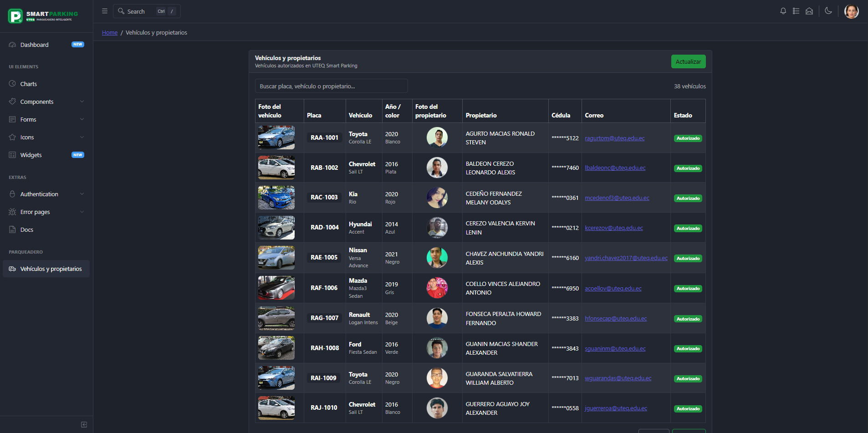The height and width of the screenshot is (433, 868).
Task: Click the Smart Parking logo
Action: pyautogui.click(x=43, y=16)
